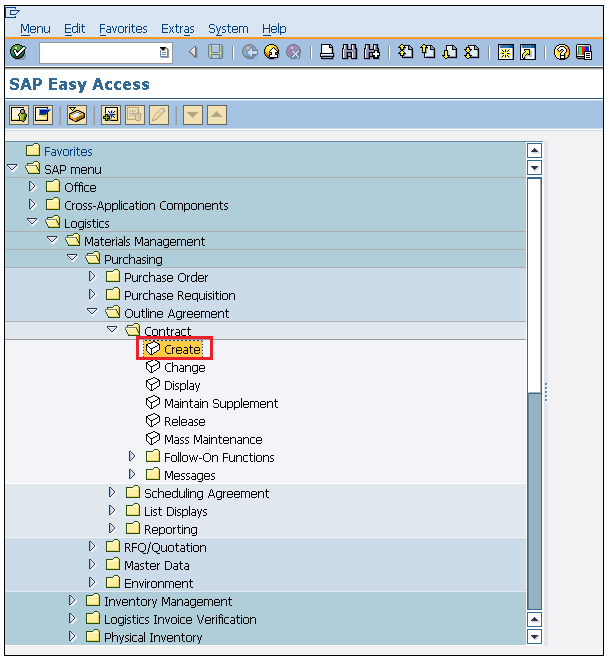Screen dimensions: 610x661
Task: Open the Menu menu
Action: pos(35,29)
